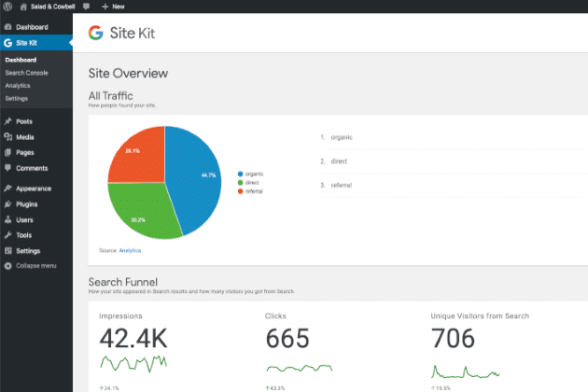Screen dimensions: 588x392
Task: Click the Site Overview heading
Action: (128, 73)
